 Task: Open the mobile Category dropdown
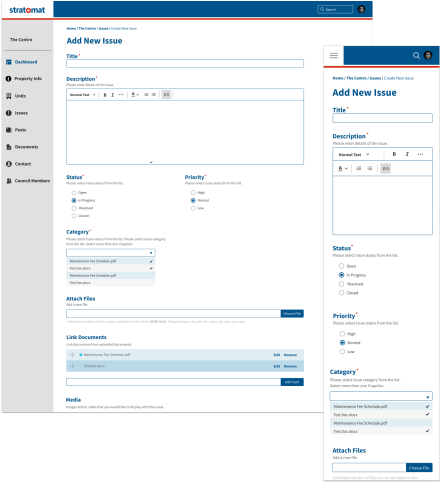[381, 396]
